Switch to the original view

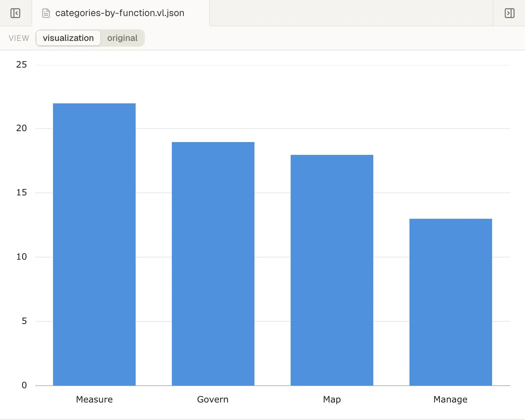point(122,38)
